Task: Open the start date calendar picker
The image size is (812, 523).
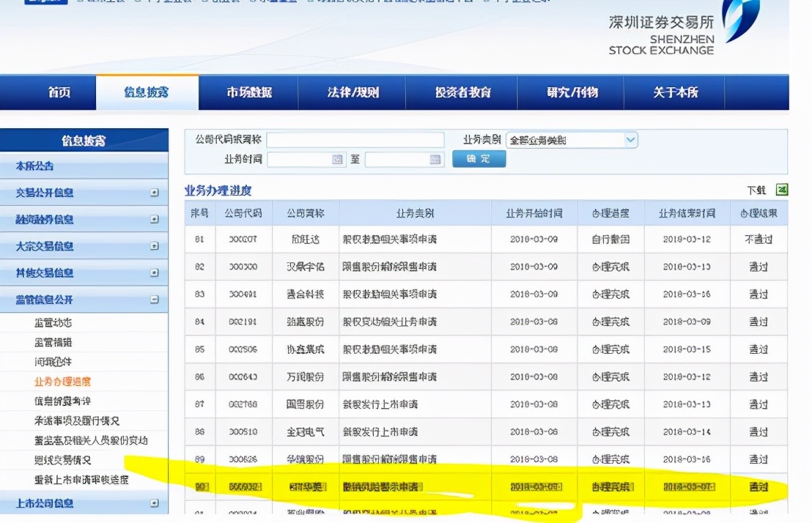Action: pos(337,160)
